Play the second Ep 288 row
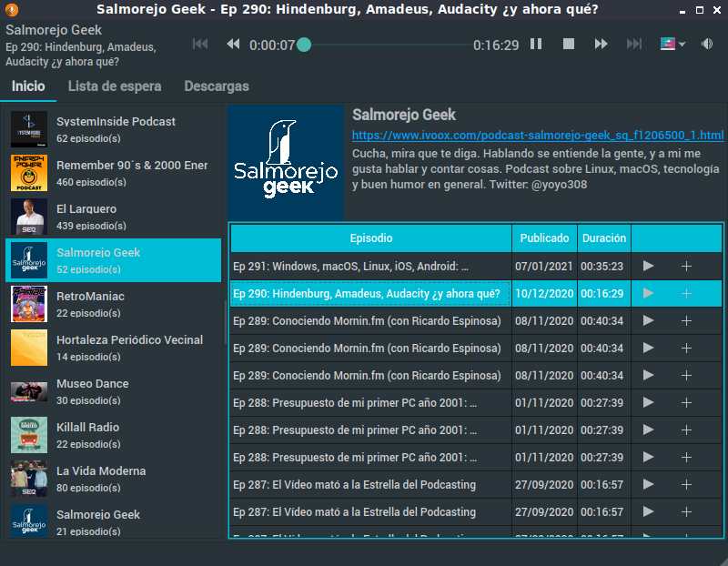Viewport: 728px width, 566px height. tap(649, 430)
